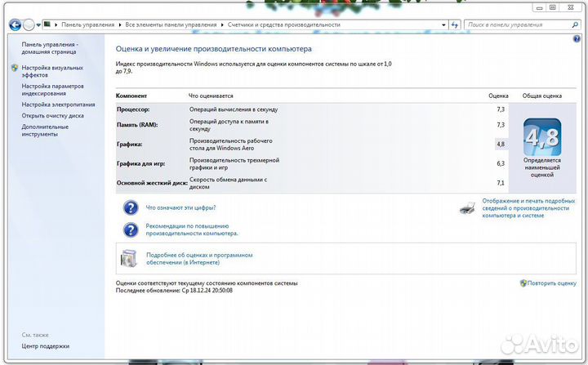Image resolution: width=588 pixels, height=365 pixels.
Task: Click 'Повторить оценку' to rerun assessment
Action: pos(551,283)
